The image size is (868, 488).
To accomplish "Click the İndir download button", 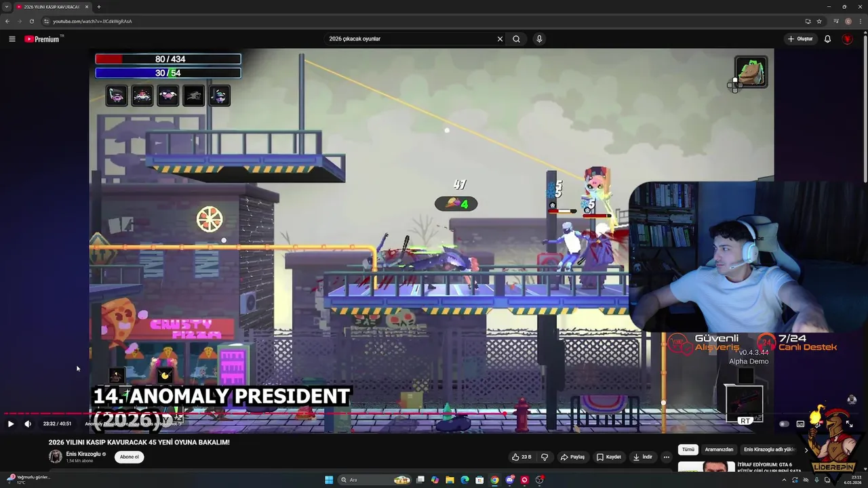I will pos(643,457).
